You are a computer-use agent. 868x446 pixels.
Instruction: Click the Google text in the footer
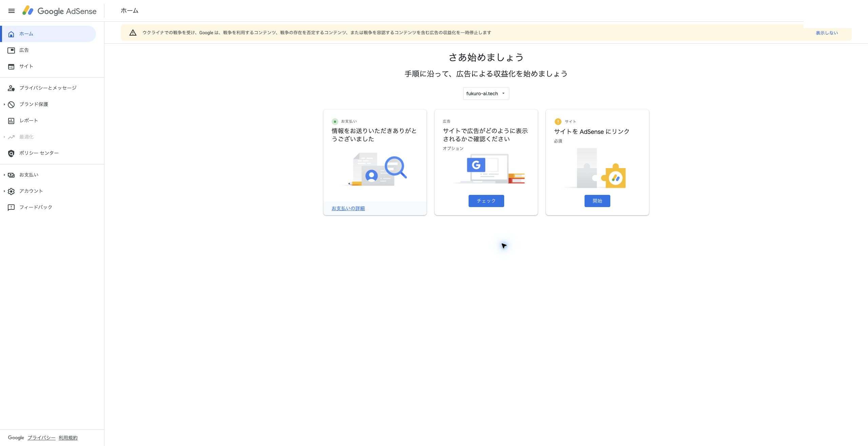coord(16,438)
